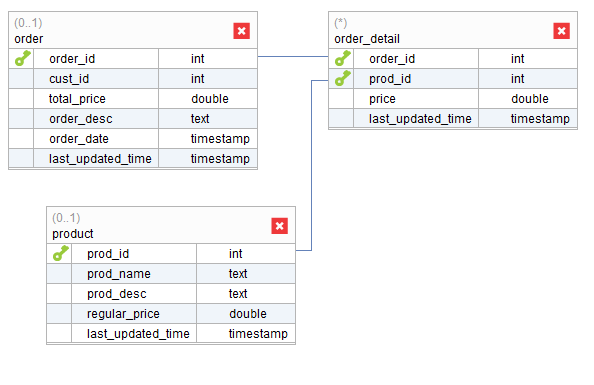Remove the order table with red X
The image size is (594, 385).
[241, 31]
